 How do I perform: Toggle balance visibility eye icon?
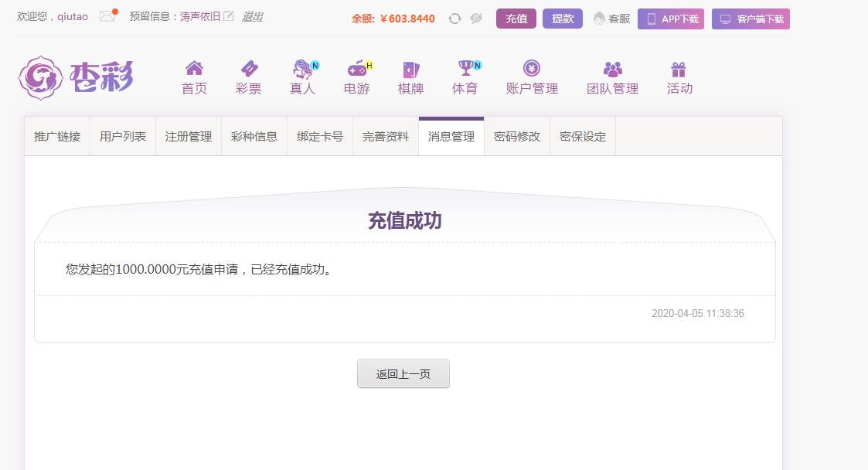point(476,19)
